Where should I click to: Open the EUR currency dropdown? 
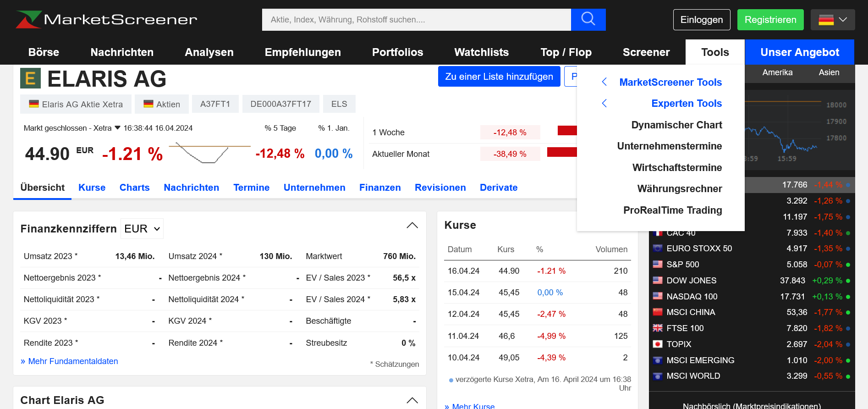pos(142,229)
